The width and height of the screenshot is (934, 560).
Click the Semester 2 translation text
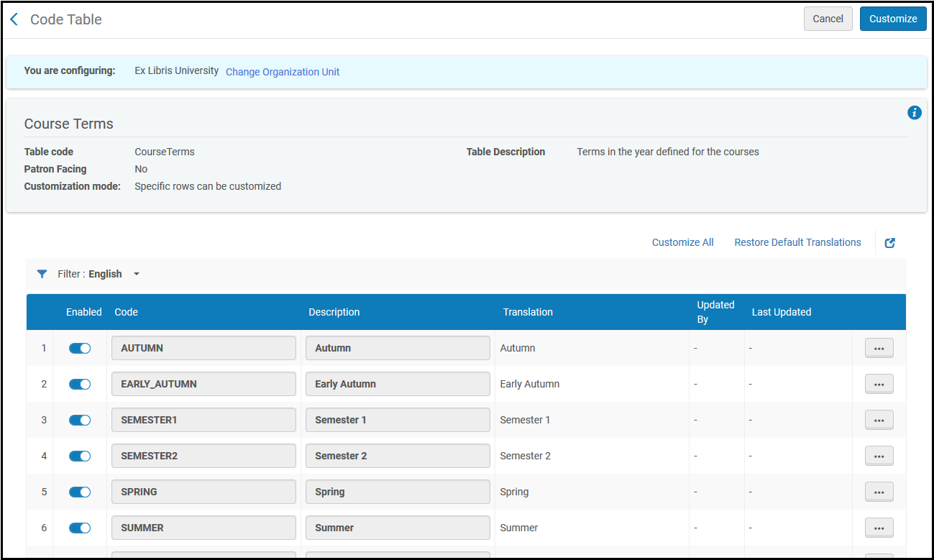tap(526, 456)
